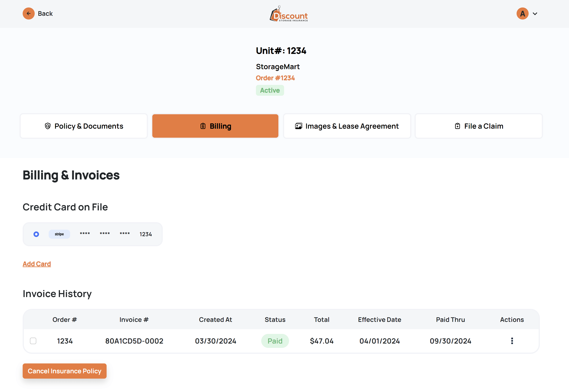Click the Order #1234 link
The width and height of the screenshot is (569, 392).
point(275,78)
